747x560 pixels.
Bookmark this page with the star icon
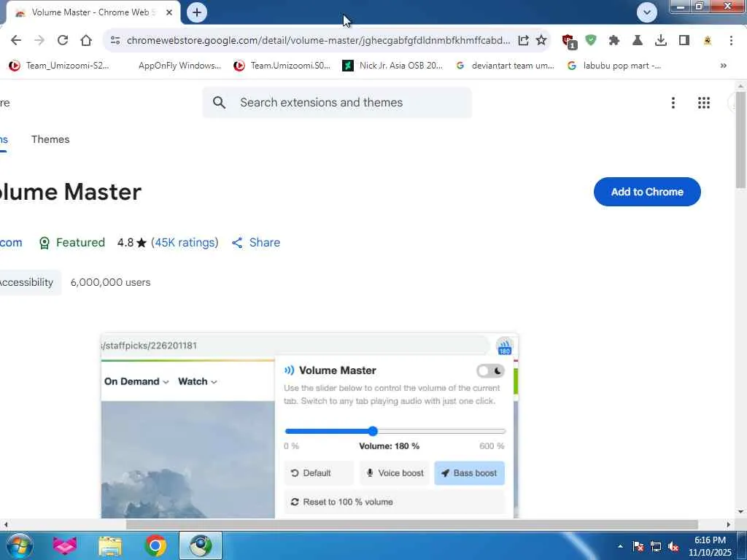point(541,41)
